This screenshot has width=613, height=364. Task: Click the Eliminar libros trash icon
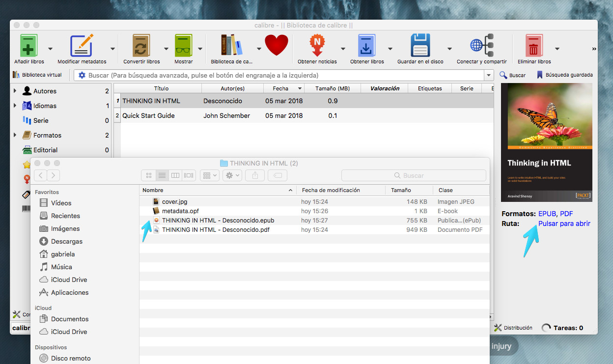click(534, 46)
